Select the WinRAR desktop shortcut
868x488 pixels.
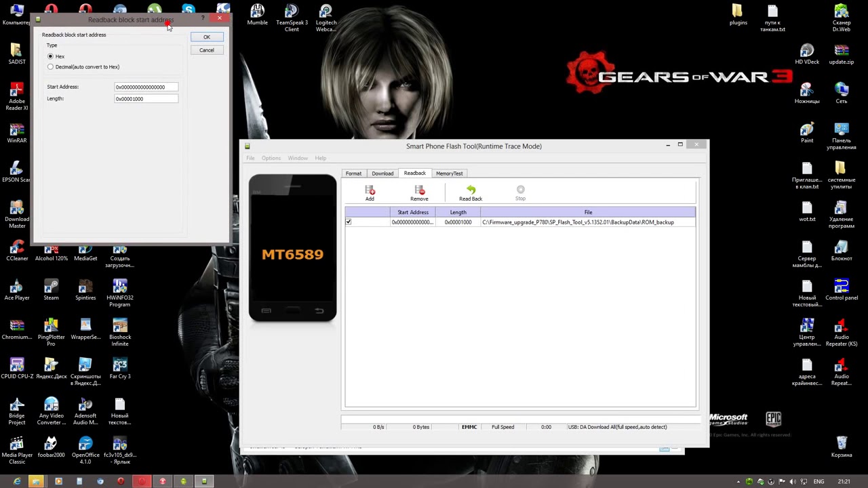(17, 133)
